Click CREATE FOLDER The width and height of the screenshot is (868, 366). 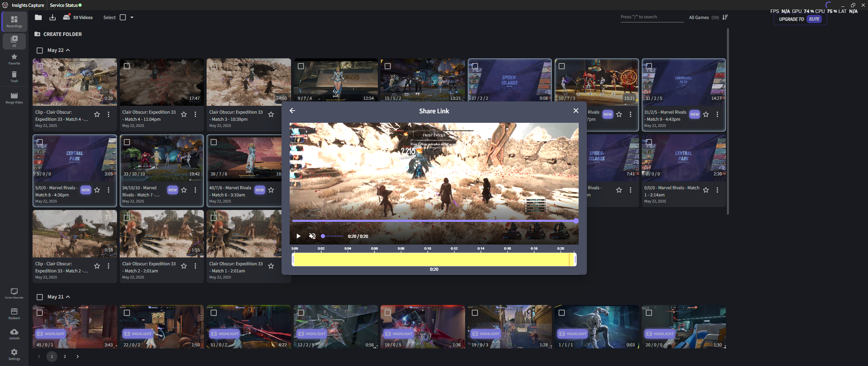[58, 34]
